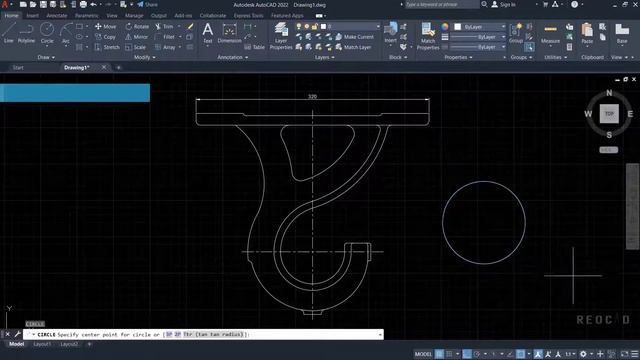Viewport: 640px width, 360px height.
Task: Click the command line input field
Action: (x=203, y=335)
